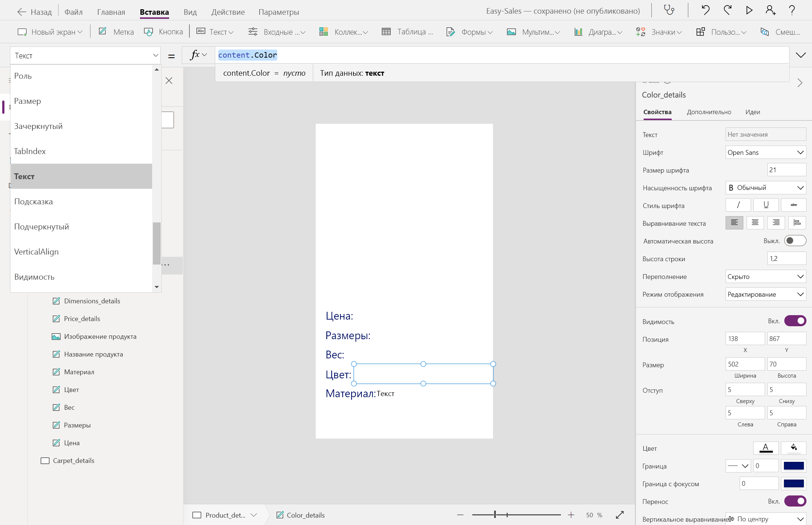Toggle the Автоматическая высота switch

(795, 241)
